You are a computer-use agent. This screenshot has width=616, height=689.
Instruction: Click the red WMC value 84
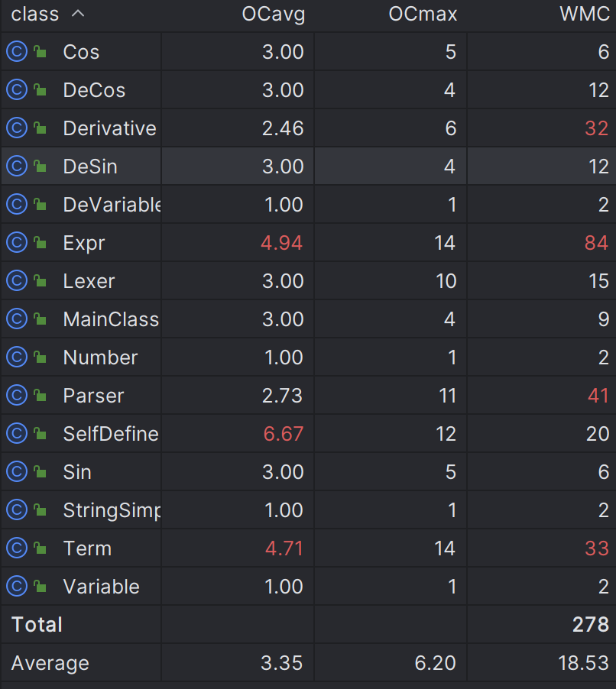coord(596,243)
